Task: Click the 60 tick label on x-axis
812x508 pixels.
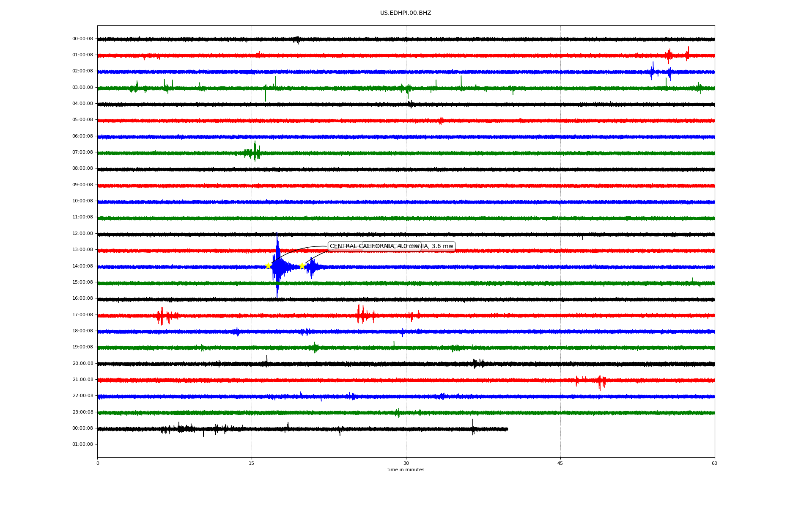Action: 714,463
